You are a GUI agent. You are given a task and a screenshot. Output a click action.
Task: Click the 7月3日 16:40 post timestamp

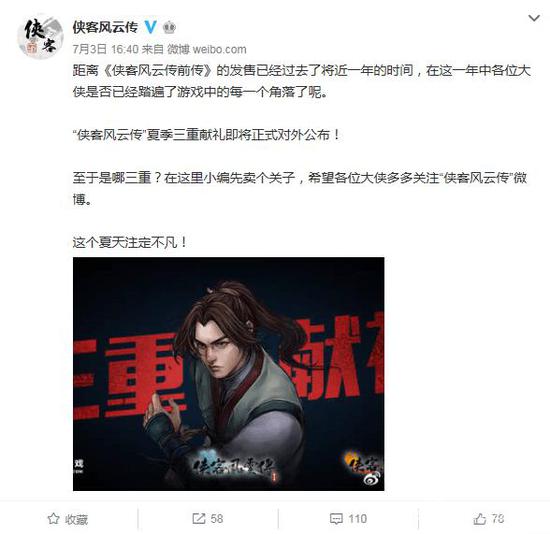[x=106, y=49]
